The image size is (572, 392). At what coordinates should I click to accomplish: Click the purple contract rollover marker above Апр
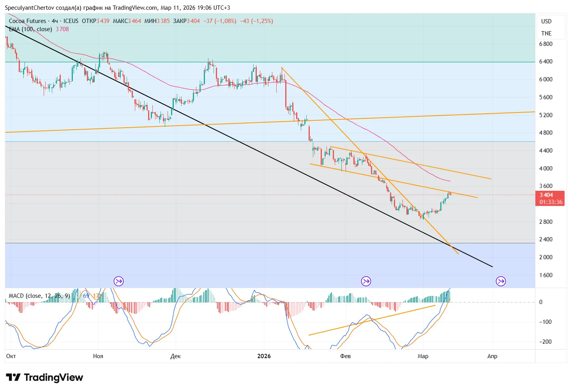(x=501, y=281)
